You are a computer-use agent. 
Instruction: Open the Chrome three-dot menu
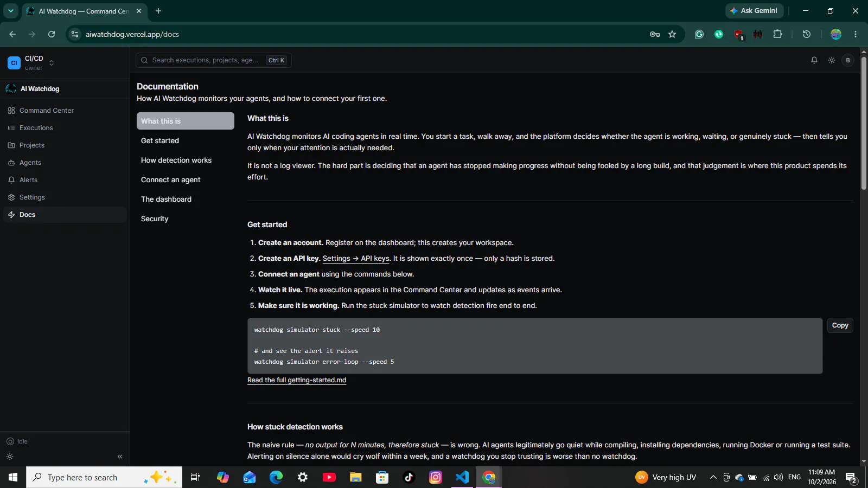tap(856, 34)
